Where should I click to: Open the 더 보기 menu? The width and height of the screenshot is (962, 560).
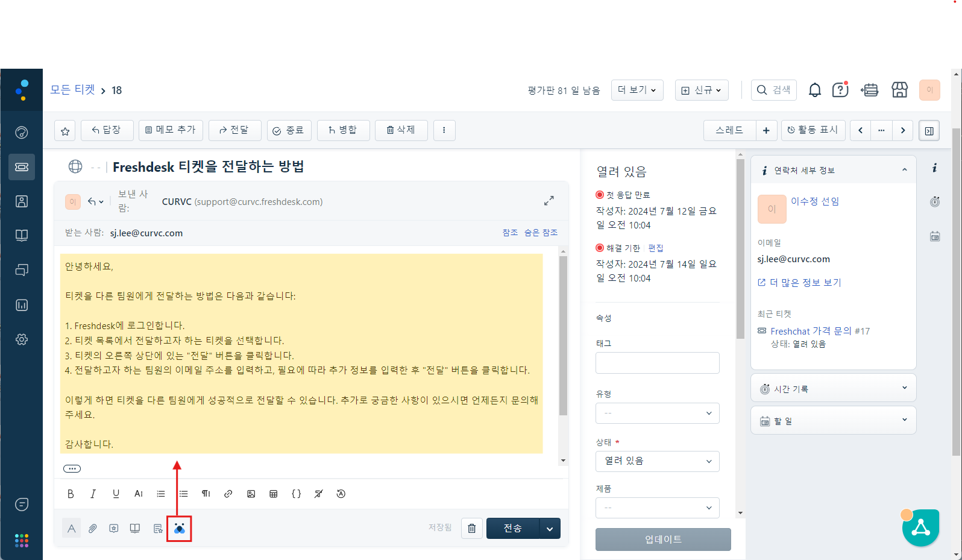coord(637,90)
